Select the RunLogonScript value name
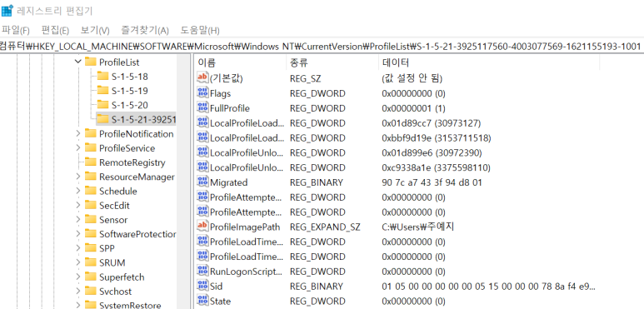Viewport: 644px width, 309px height. pos(246,272)
